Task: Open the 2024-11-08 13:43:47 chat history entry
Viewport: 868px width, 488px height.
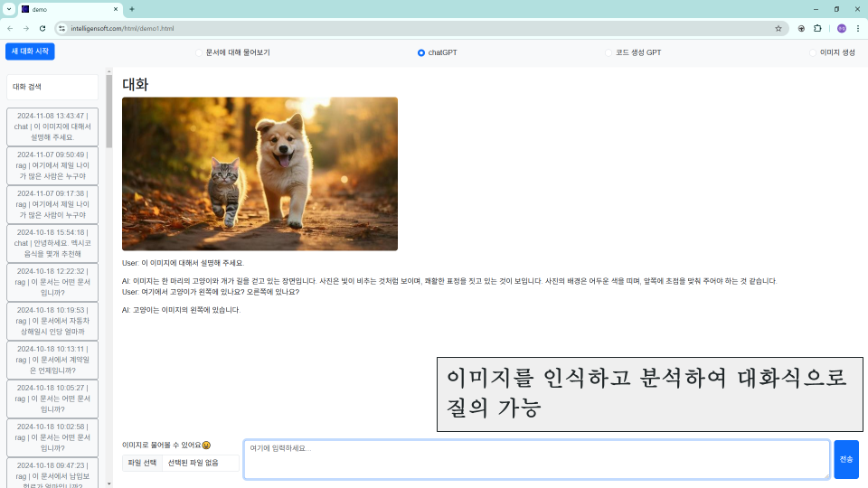Action: click(52, 127)
